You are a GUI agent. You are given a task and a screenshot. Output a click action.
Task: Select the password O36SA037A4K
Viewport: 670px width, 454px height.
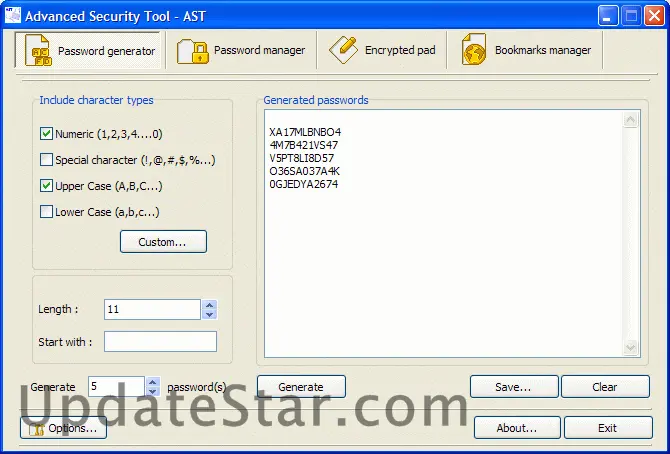[305, 171]
